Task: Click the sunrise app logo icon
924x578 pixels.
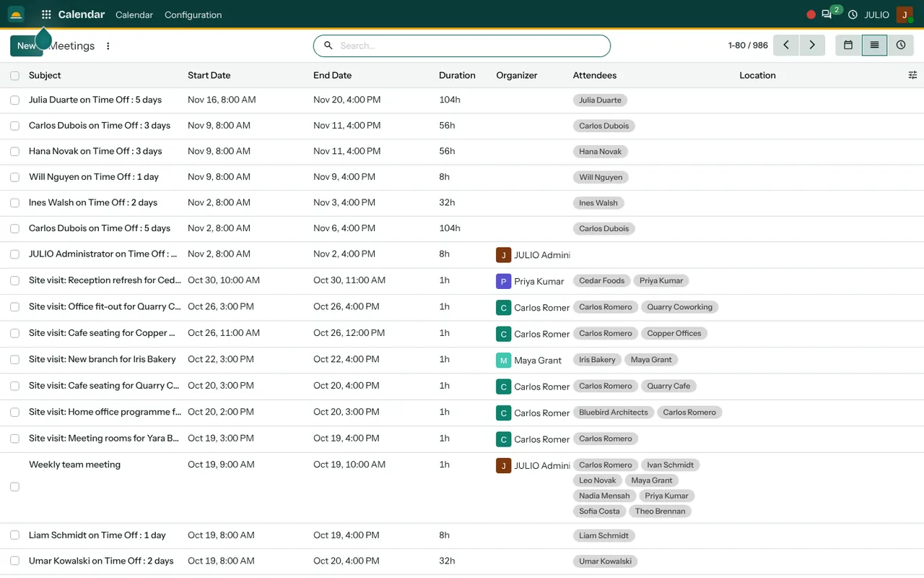Action: (x=16, y=14)
